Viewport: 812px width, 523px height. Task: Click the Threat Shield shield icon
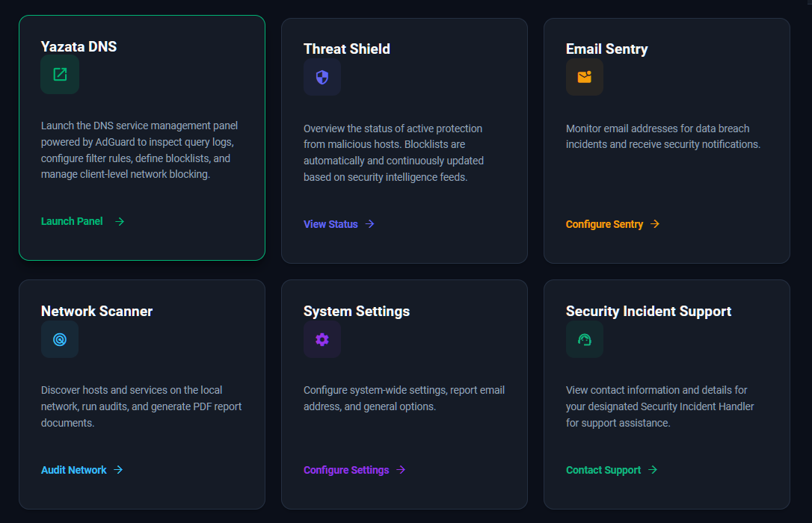322,77
